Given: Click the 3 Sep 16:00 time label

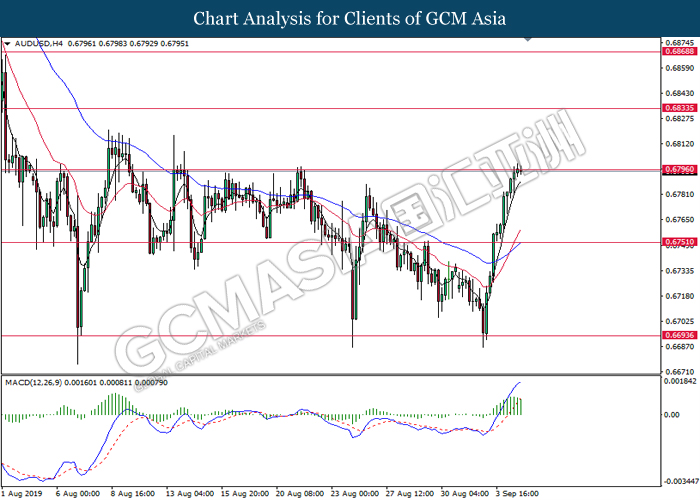Looking at the screenshot, I should point(517,494).
